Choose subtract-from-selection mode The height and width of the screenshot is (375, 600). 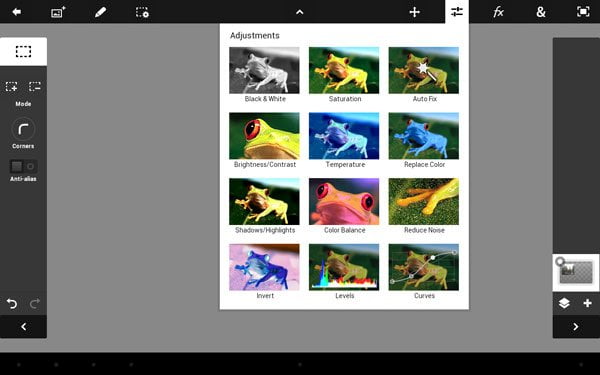point(35,87)
